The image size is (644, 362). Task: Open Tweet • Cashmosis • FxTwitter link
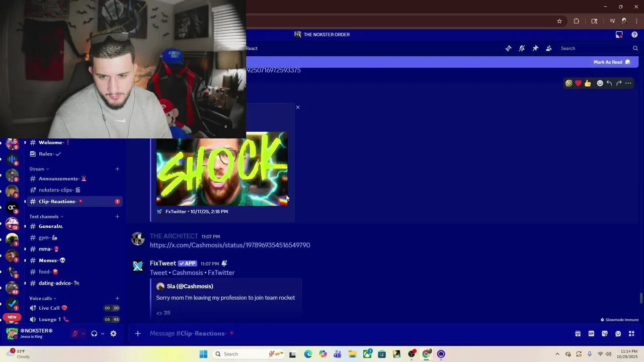click(x=192, y=273)
